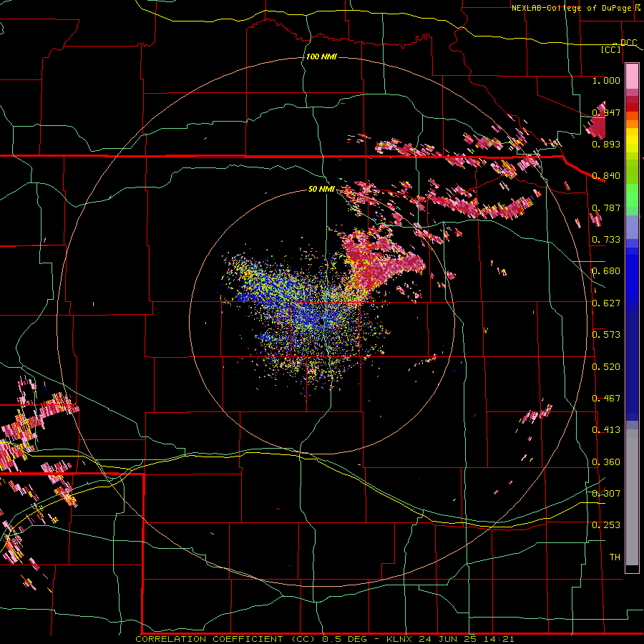Click the [CC] color scale heading

[x=611, y=49]
